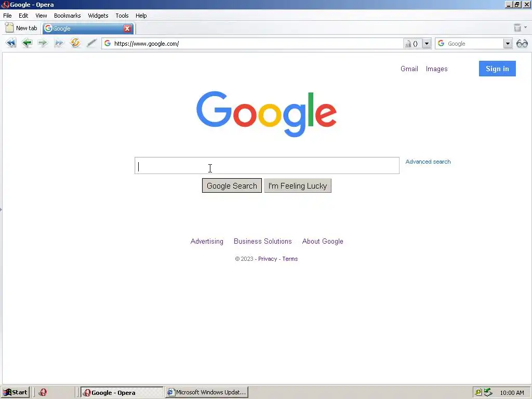Open the Help menu
This screenshot has width=532, height=399.
(x=141, y=16)
